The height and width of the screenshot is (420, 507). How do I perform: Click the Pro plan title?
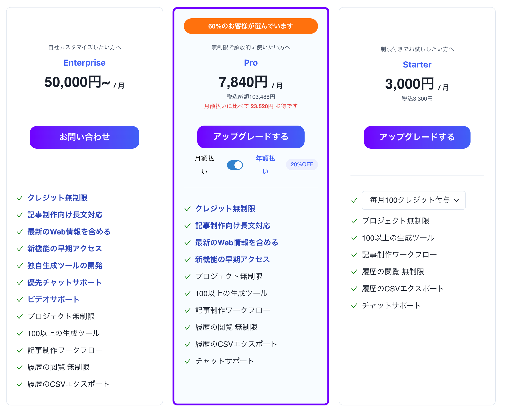[x=251, y=63]
